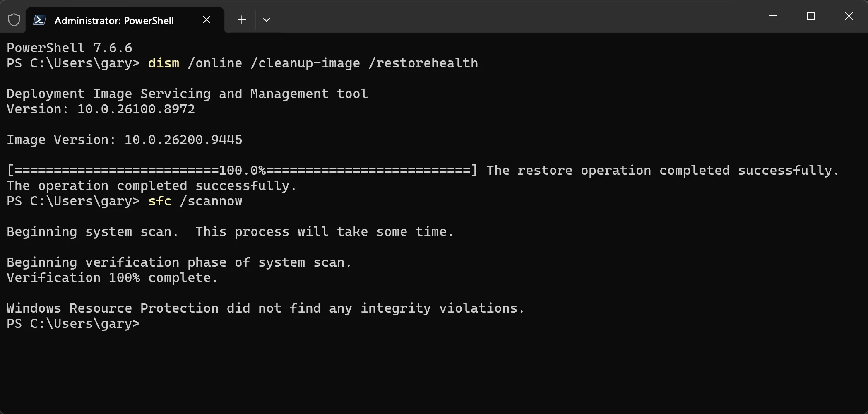
Task: Click the administrator shield icon
Action: 14,20
